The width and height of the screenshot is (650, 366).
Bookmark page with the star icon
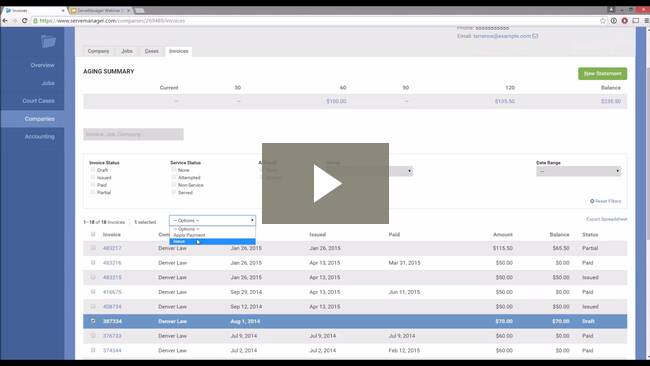coord(603,21)
